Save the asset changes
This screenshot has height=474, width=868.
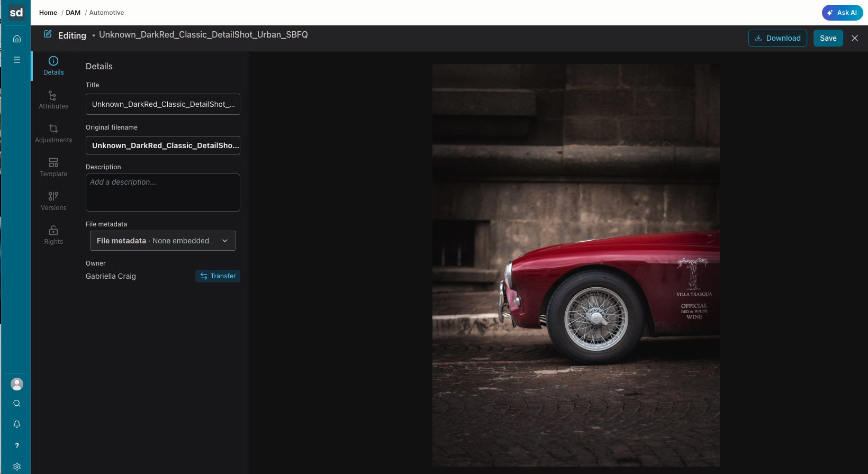[828, 38]
